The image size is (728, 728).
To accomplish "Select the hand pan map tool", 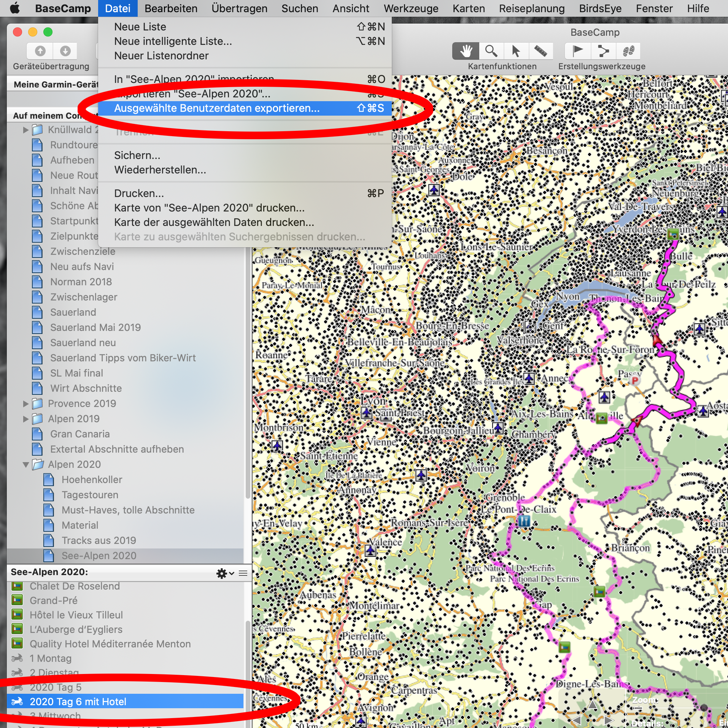I will pos(466,51).
